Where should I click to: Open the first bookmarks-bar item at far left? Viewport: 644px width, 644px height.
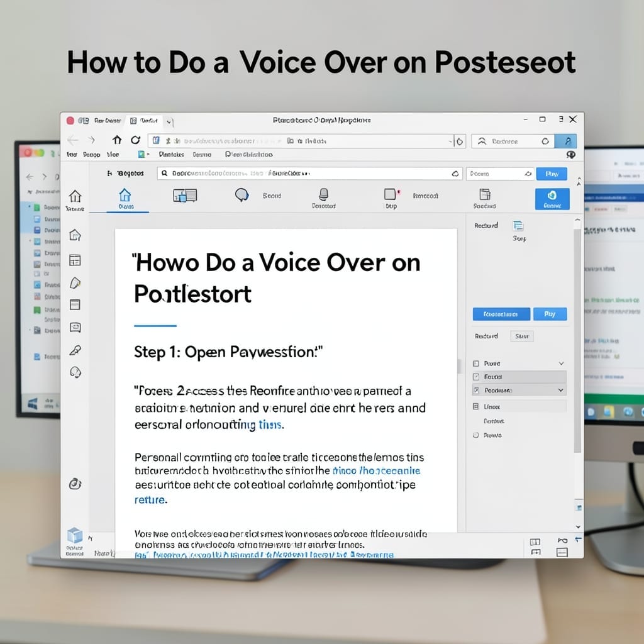coord(72,155)
